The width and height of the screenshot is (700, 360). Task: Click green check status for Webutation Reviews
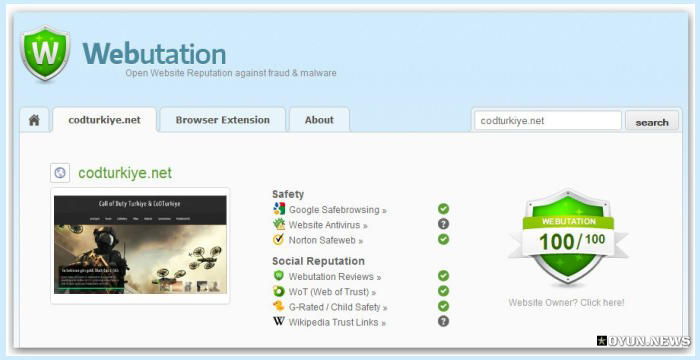443,276
